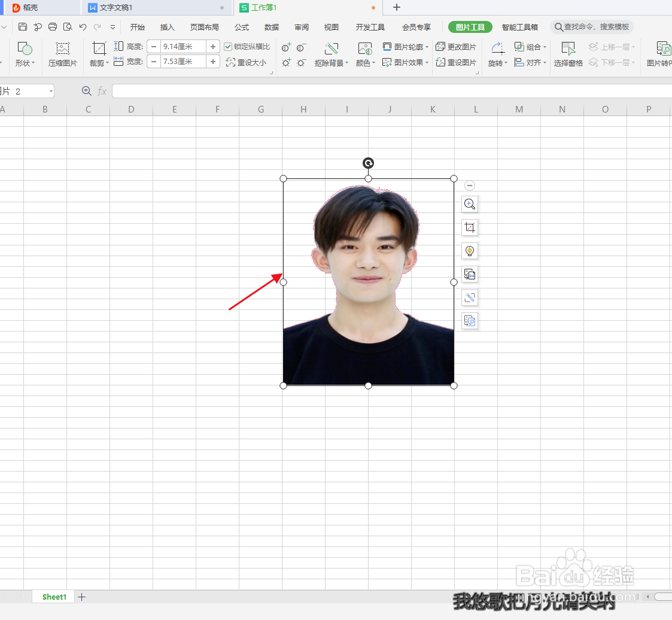Decrease brightness icon
The image size is (672, 620).
pyautogui.click(x=301, y=63)
